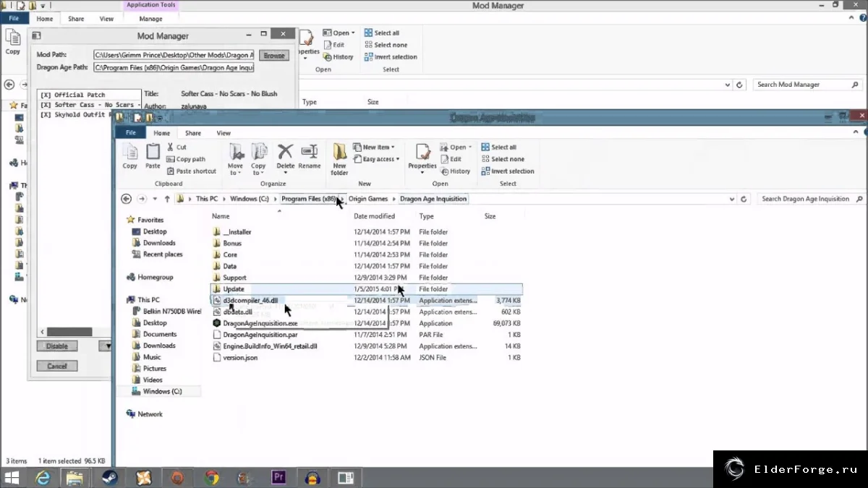
Task: Click the Cancel button in Mod Manager
Action: tap(56, 366)
